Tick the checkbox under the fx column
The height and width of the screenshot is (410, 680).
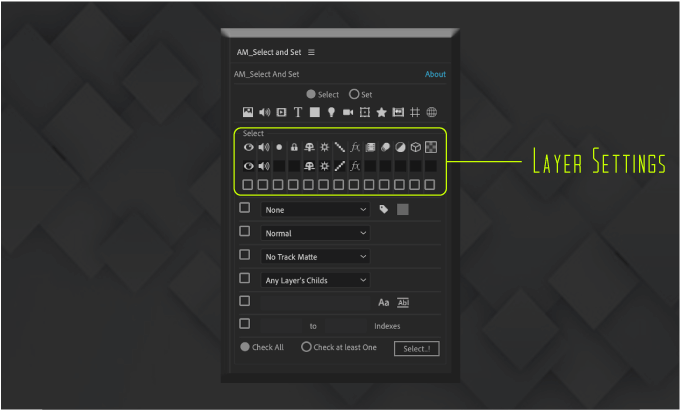354,185
